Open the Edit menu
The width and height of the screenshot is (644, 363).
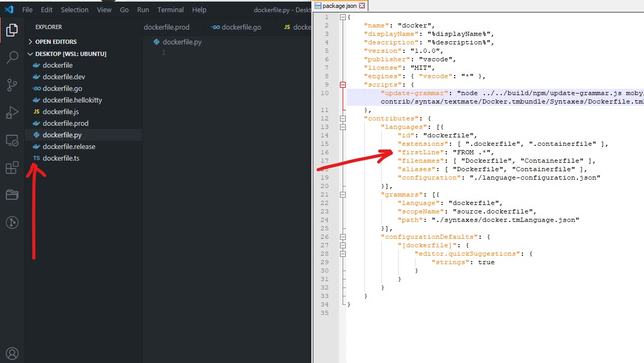(x=47, y=10)
